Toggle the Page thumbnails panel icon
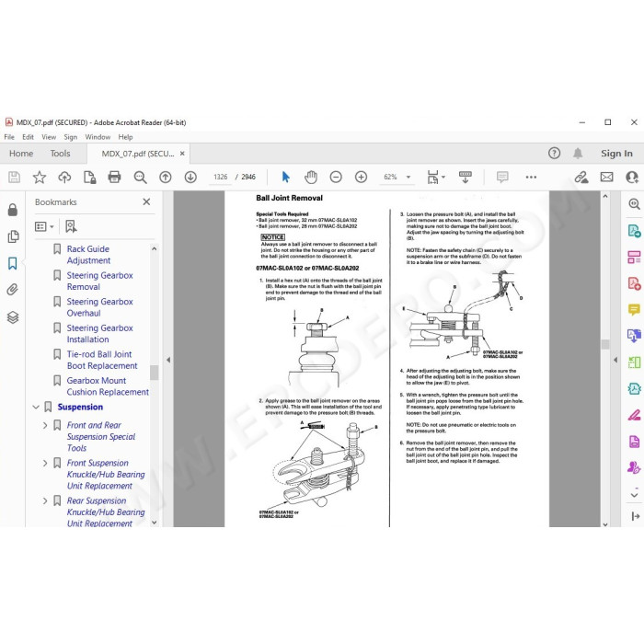Viewport: 644px width, 644px height. coord(13,236)
